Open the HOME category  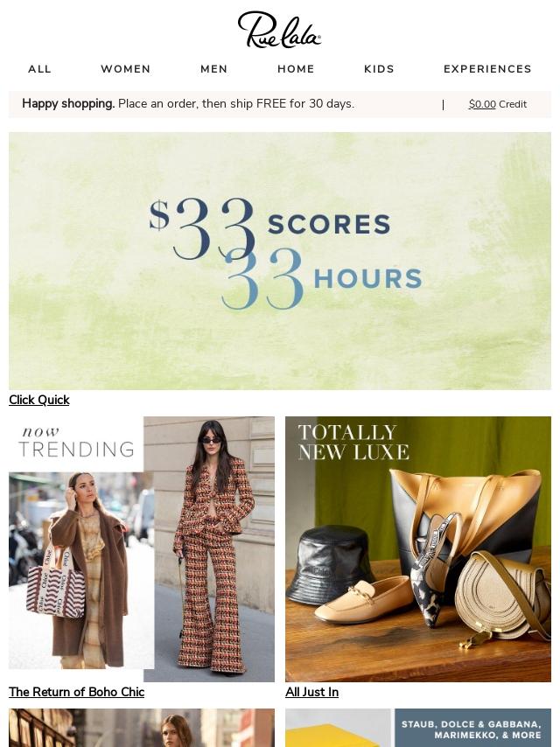pyautogui.click(x=296, y=69)
